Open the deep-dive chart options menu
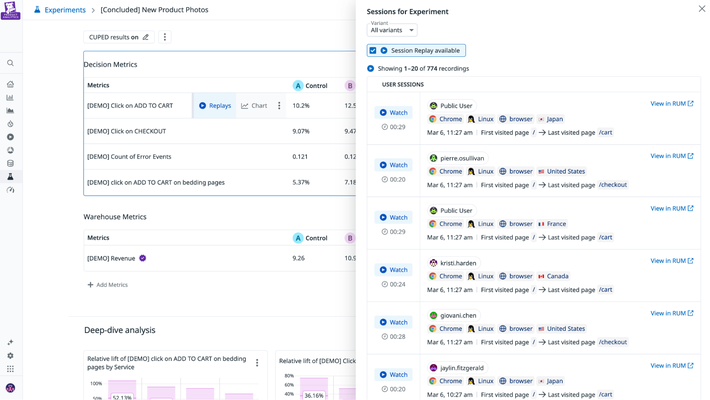710x400 pixels. pos(257,363)
